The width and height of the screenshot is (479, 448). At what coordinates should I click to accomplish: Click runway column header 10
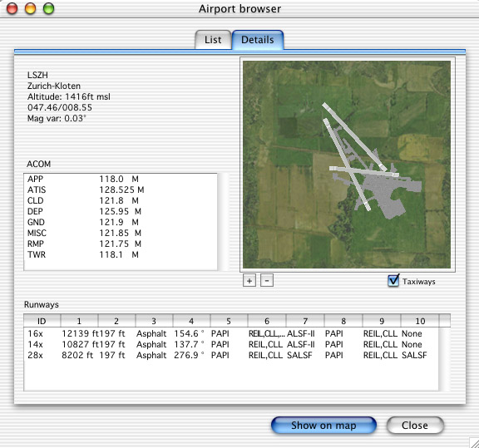(420, 321)
